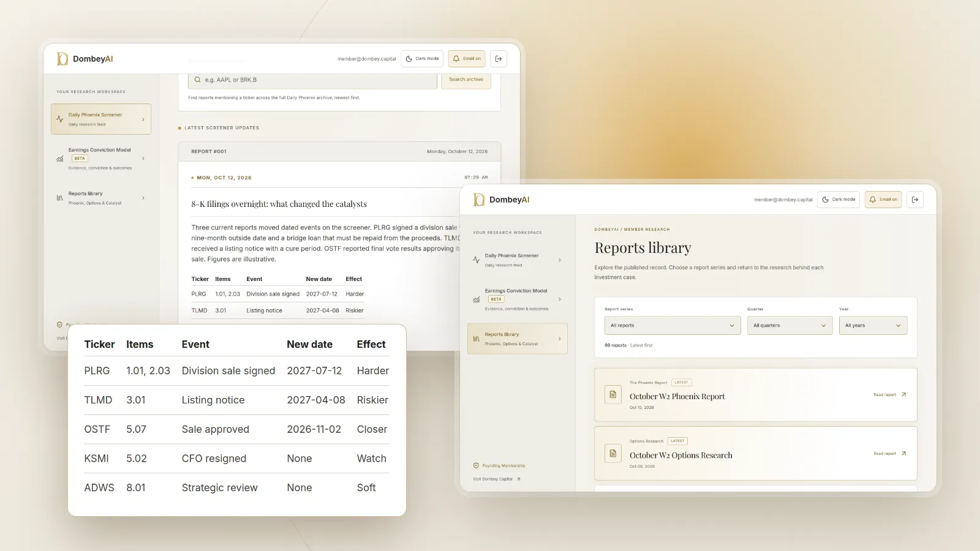This screenshot has height=551, width=980.
Task: Click the ticker search field with the AAPL or BRK.B placeholder
Action: 313,80
